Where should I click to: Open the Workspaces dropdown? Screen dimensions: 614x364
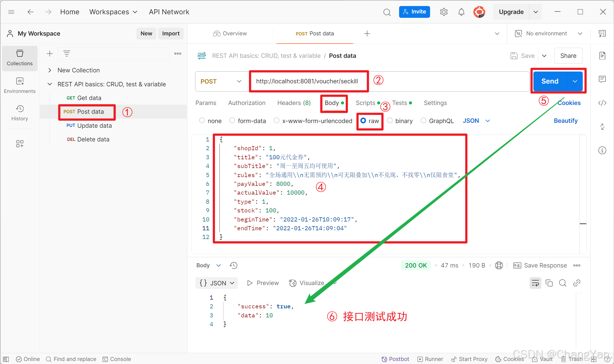[x=113, y=12]
